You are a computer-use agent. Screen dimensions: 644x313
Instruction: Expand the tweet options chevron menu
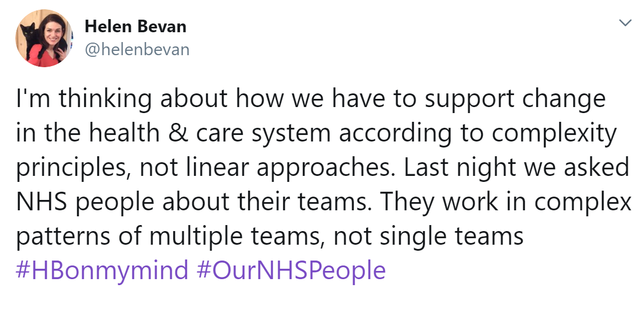625,23
